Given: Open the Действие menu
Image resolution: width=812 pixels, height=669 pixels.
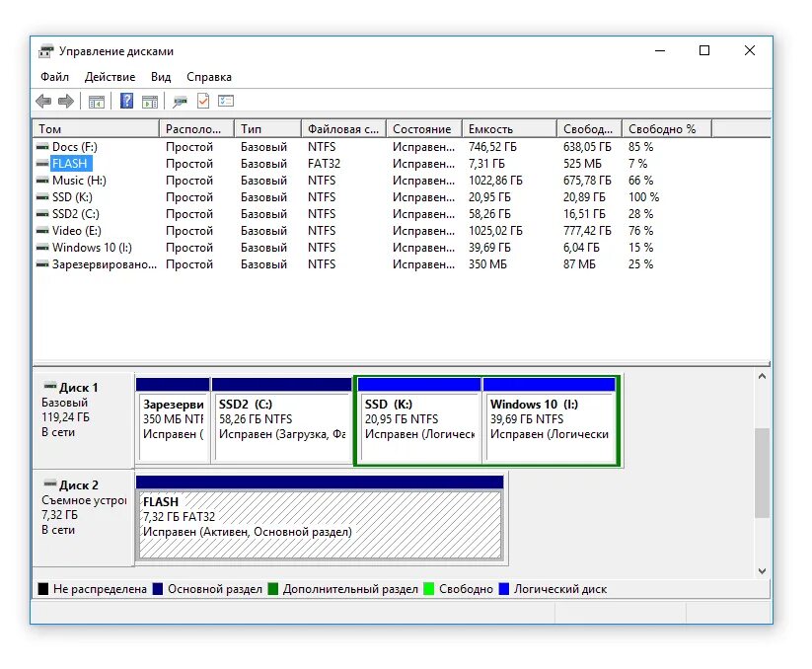Looking at the screenshot, I should pyautogui.click(x=110, y=77).
